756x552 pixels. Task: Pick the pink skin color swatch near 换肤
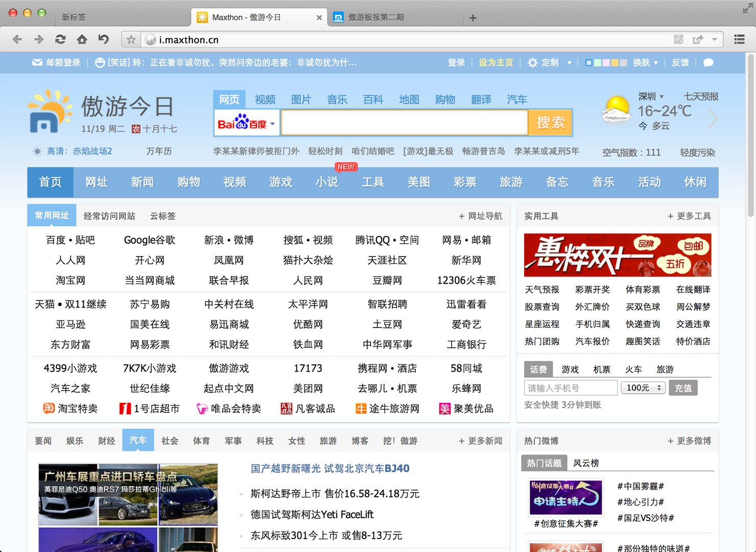[606, 62]
